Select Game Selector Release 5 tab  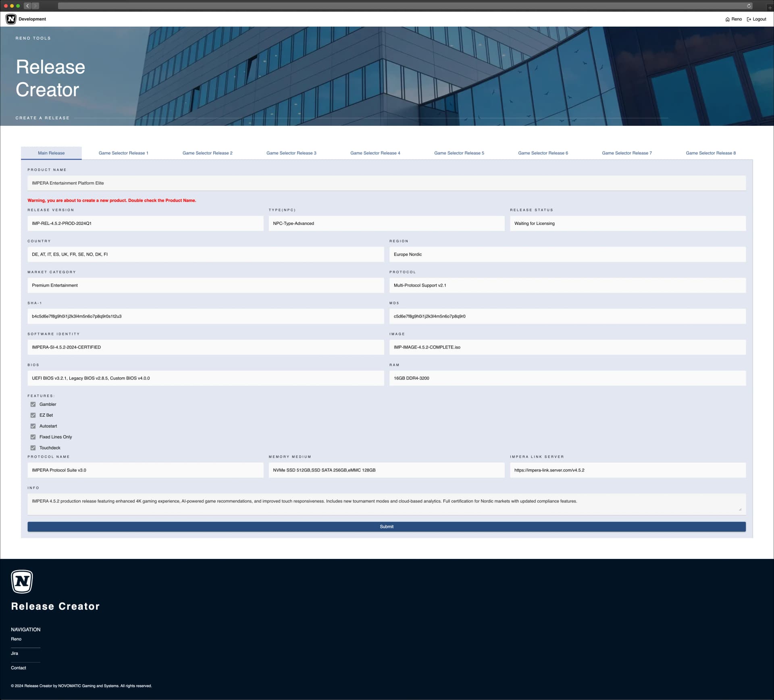tap(459, 153)
